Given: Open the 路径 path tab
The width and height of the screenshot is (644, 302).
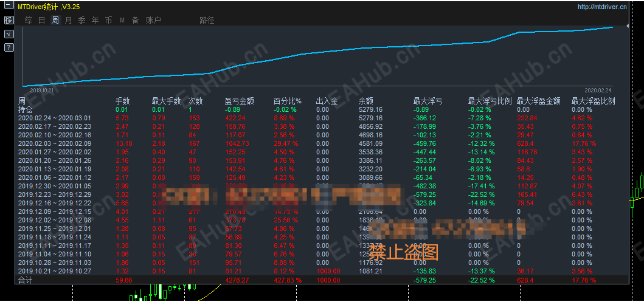Looking at the screenshot, I should (x=207, y=20).
